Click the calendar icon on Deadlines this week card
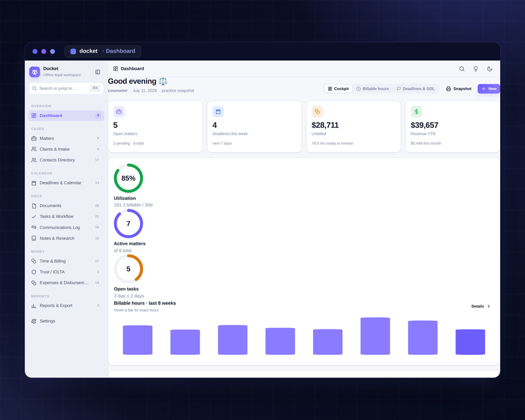This screenshot has height=420, width=525. (218, 112)
